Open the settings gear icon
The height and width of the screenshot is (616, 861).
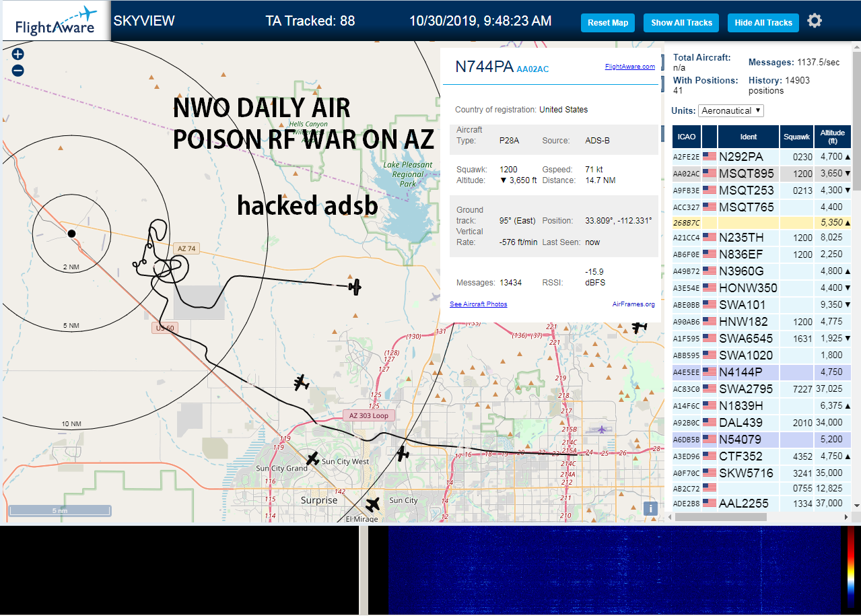click(815, 21)
